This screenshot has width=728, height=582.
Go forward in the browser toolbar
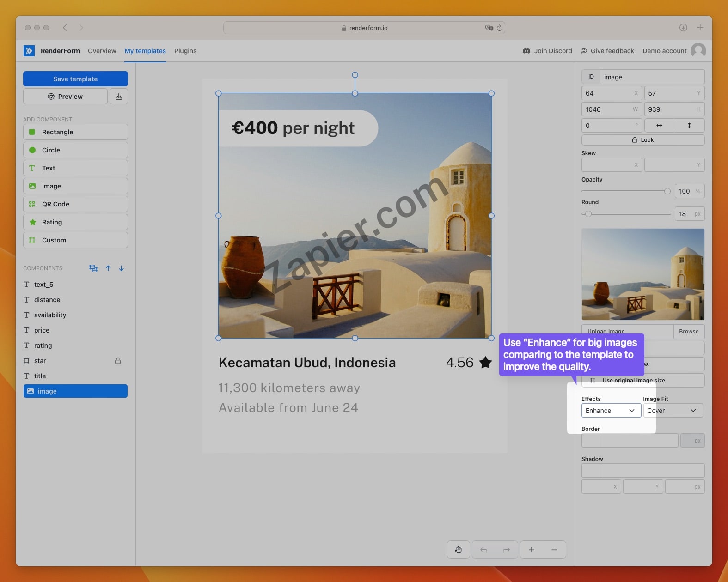click(x=81, y=28)
